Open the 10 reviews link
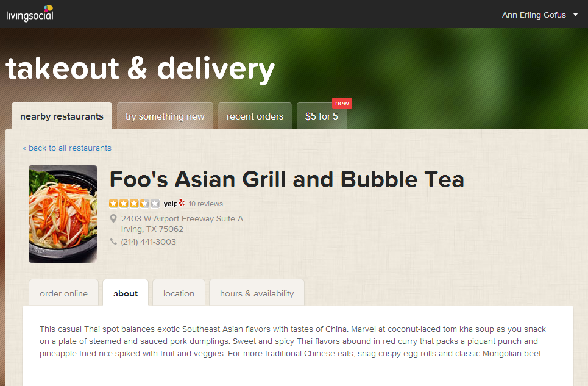The width and height of the screenshot is (588, 386). [205, 204]
